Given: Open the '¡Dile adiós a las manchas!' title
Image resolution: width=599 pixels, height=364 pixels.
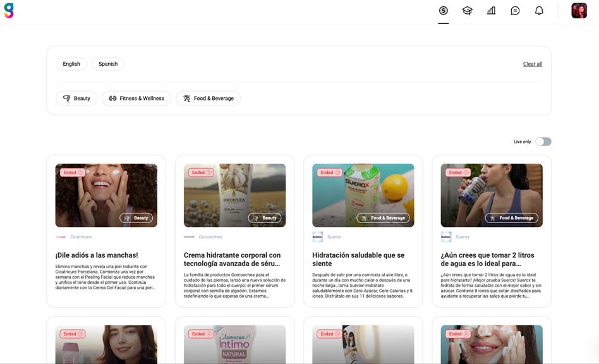Looking at the screenshot, I should 97,255.
